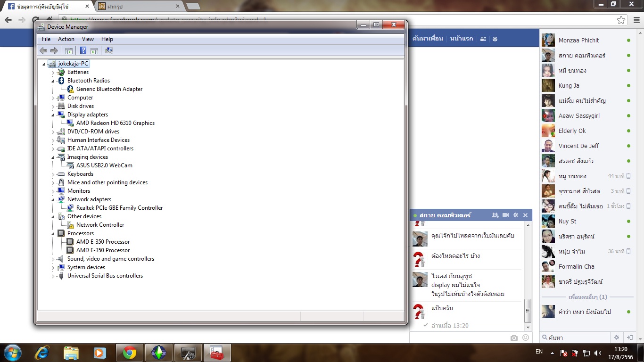
Task: Click Chrome's back navigation arrow
Action: [8, 20]
